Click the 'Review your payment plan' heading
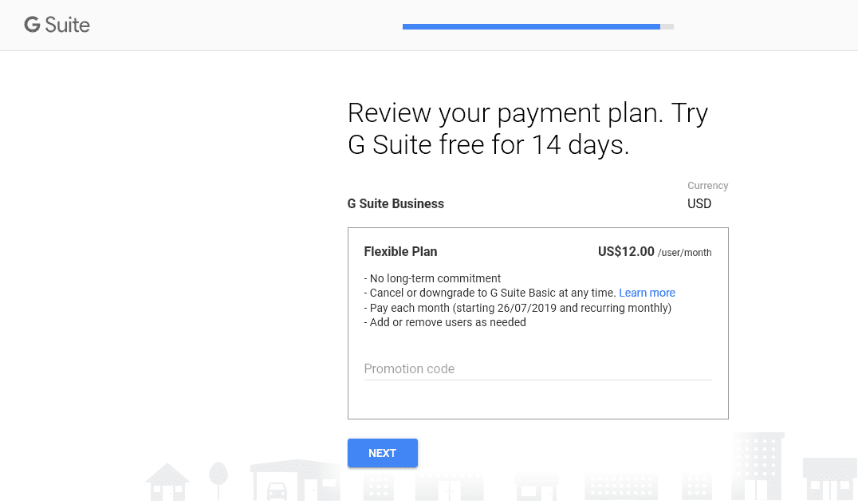 coord(528,128)
